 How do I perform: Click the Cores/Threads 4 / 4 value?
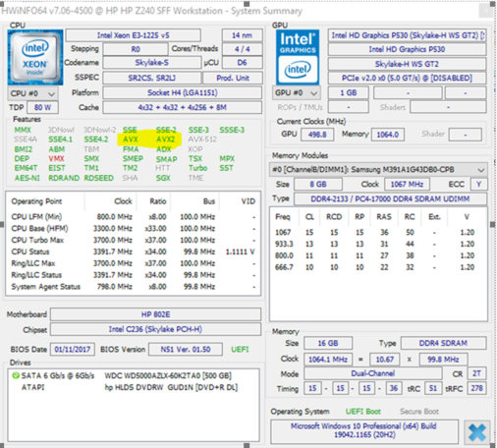pyautogui.click(x=243, y=49)
